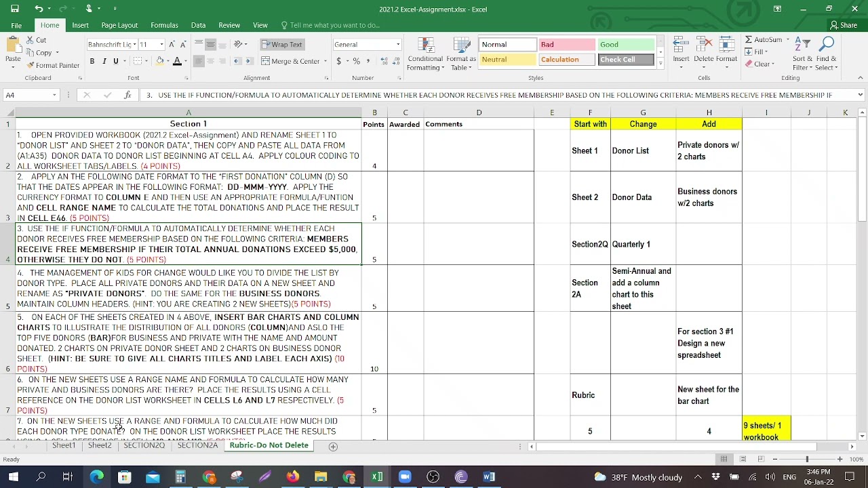Open the font size dropdown
The height and width of the screenshot is (488, 868).
pos(161,44)
